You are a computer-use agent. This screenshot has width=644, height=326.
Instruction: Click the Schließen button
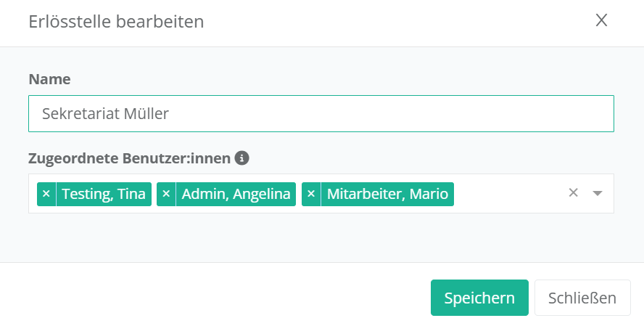tap(582, 298)
